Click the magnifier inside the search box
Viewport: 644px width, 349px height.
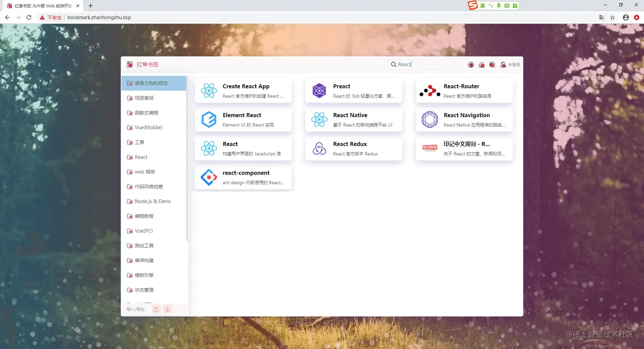[394, 64]
